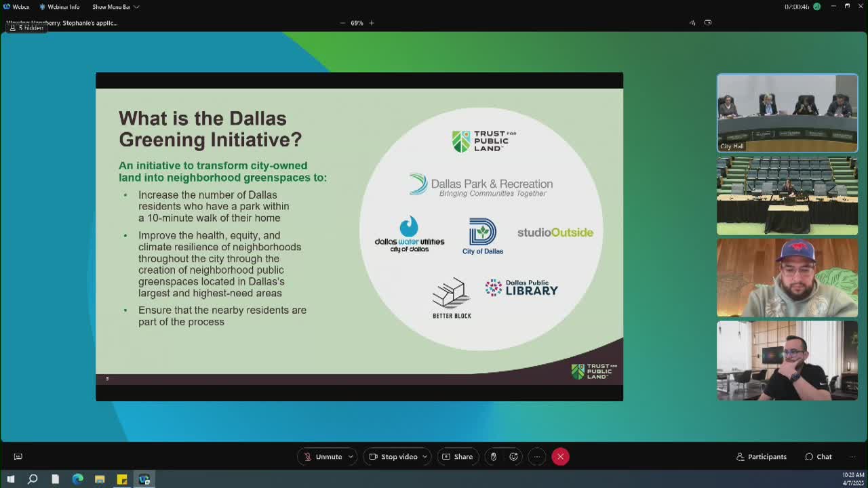Open panel options ellipsis beside Chat
This screenshot has width=868, height=488.
tap(851, 457)
